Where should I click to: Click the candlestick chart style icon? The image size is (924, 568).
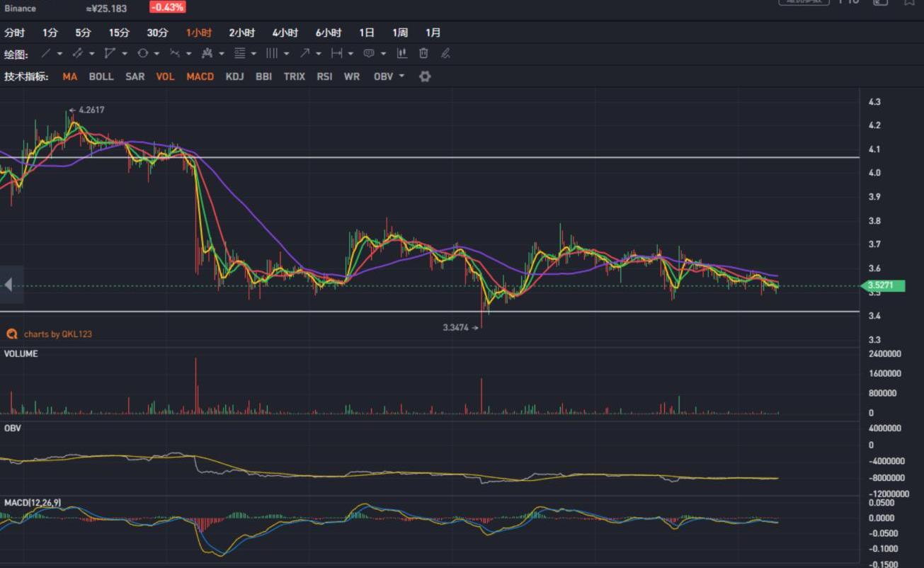click(x=402, y=53)
